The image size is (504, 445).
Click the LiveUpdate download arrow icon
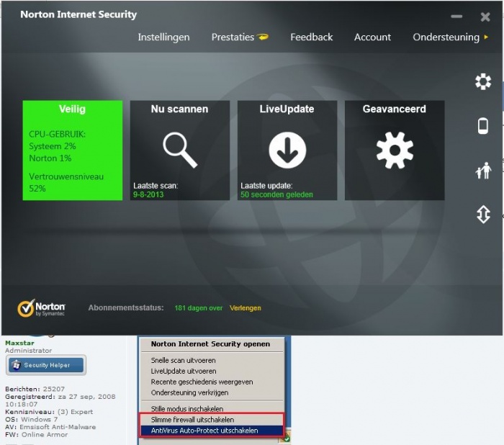[x=287, y=150]
